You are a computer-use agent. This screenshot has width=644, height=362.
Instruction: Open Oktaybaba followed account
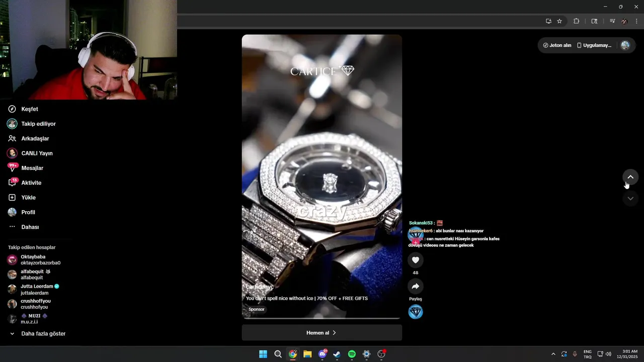(x=34, y=260)
